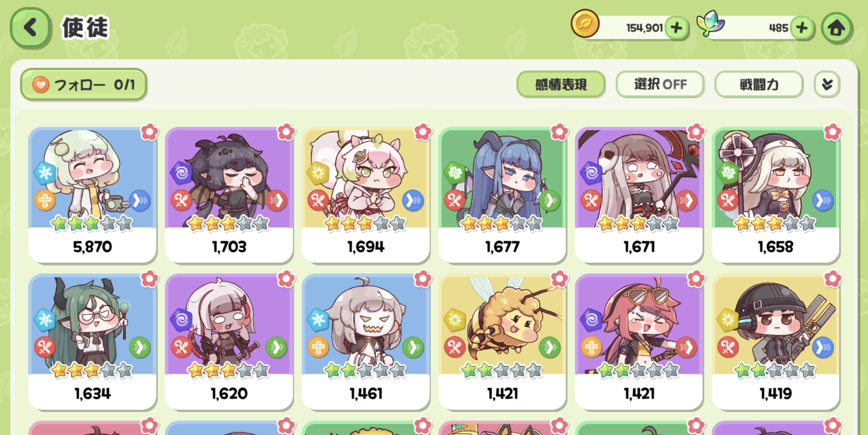
Task: Tap the gold coin icon
Action: pyautogui.click(x=585, y=24)
